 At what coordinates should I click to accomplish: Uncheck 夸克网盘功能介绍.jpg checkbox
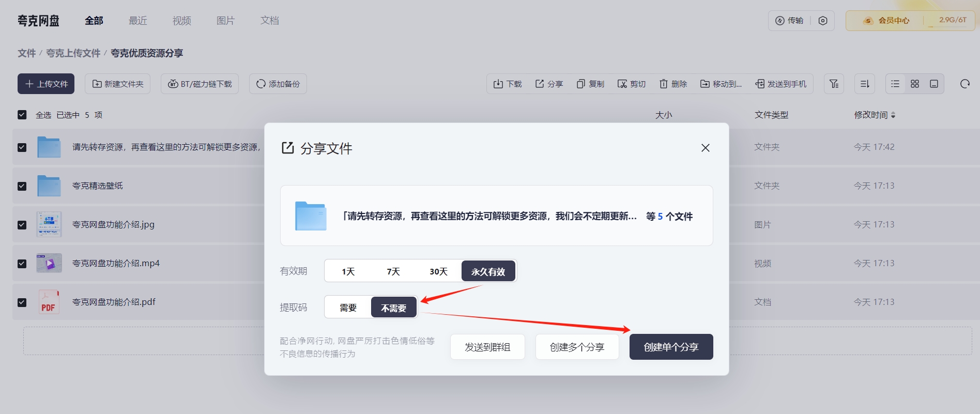point(22,225)
